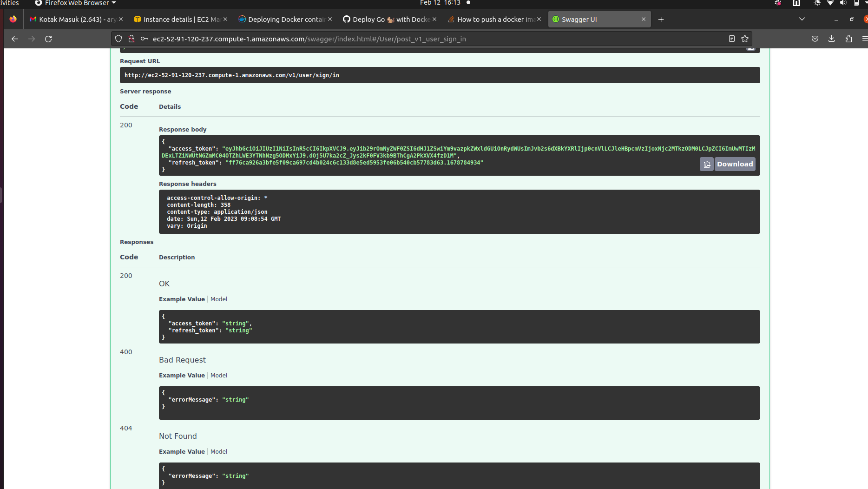Screen dimensions: 868x489
Task: Show Example Value for 404 Not Found
Action: [x=182, y=452]
